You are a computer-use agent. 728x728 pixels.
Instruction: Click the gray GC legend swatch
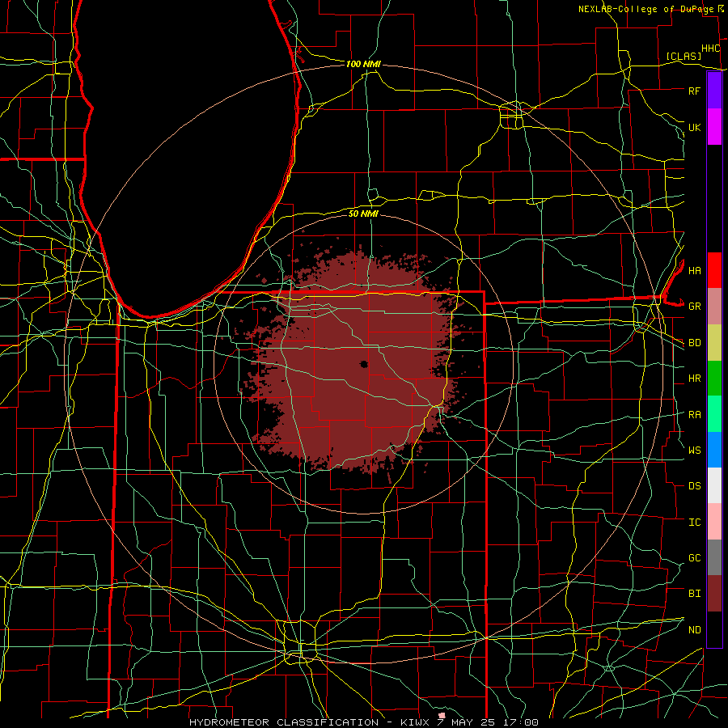pos(714,557)
